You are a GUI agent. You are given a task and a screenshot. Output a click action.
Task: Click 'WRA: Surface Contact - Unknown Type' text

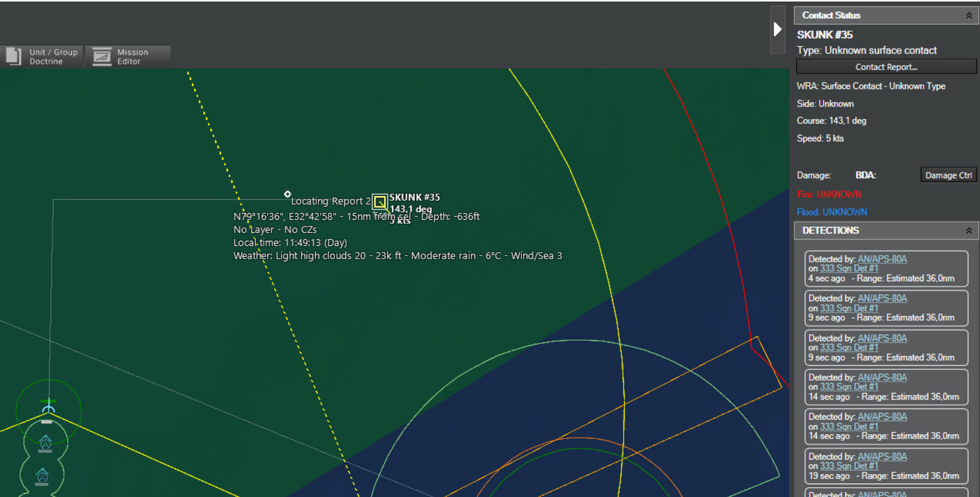(x=871, y=86)
